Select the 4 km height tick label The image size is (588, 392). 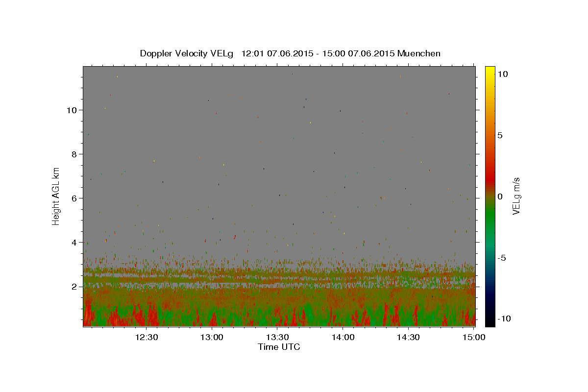(x=74, y=242)
